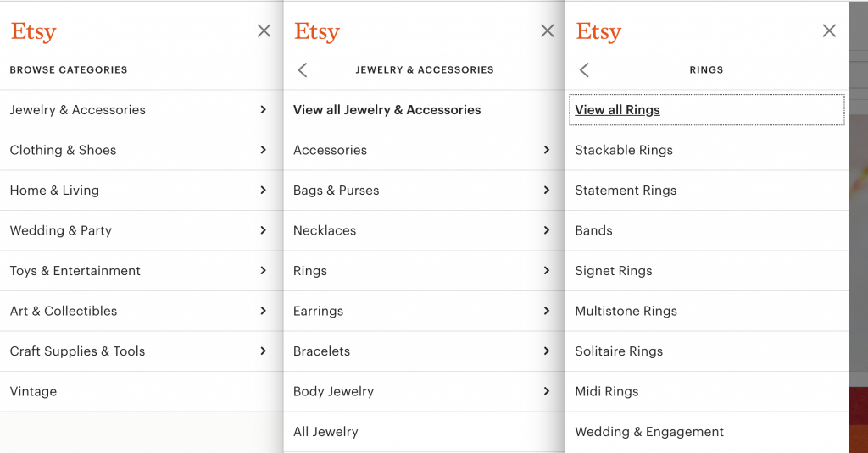Click the Etsy logo in the Browse Categories panel
The width and height of the screenshot is (868, 453).
coord(33,32)
